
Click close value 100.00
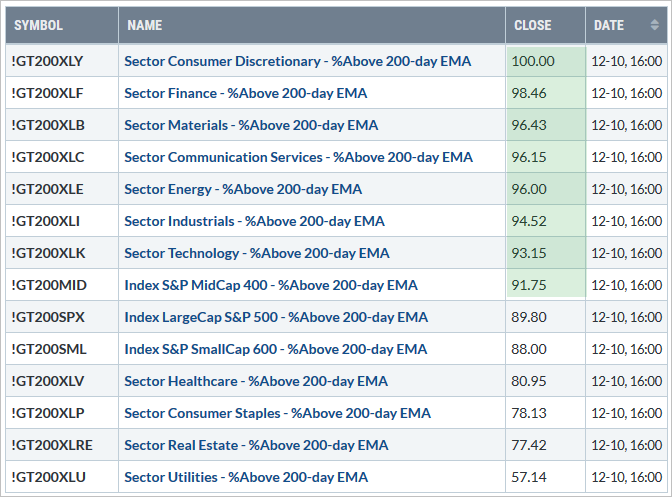(x=533, y=61)
